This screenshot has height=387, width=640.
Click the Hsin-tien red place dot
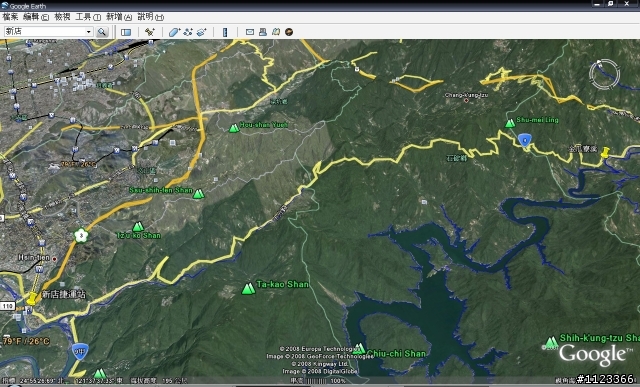pyautogui.click(x=55, y=259)
